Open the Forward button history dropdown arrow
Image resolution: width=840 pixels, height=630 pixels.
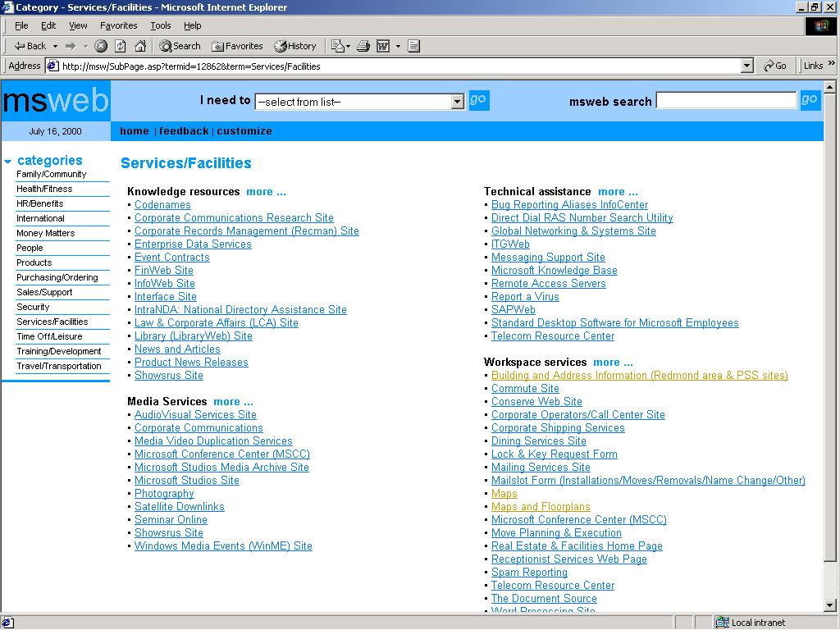coord(85,47)
